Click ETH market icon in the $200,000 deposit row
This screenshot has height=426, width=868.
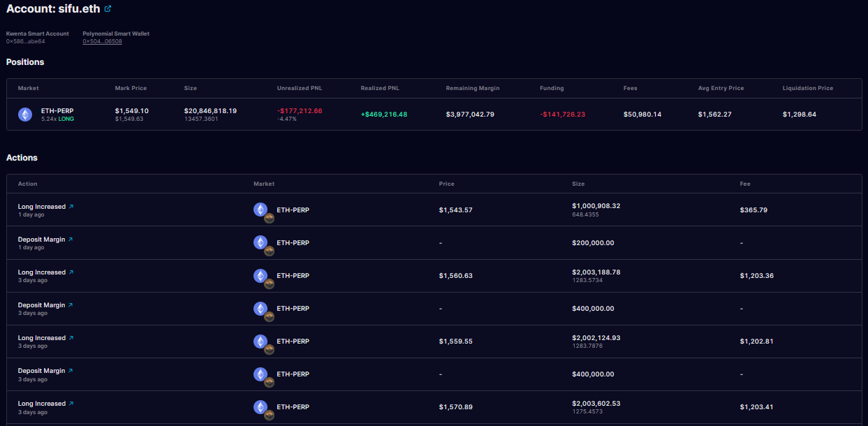[x=260, y=242]
